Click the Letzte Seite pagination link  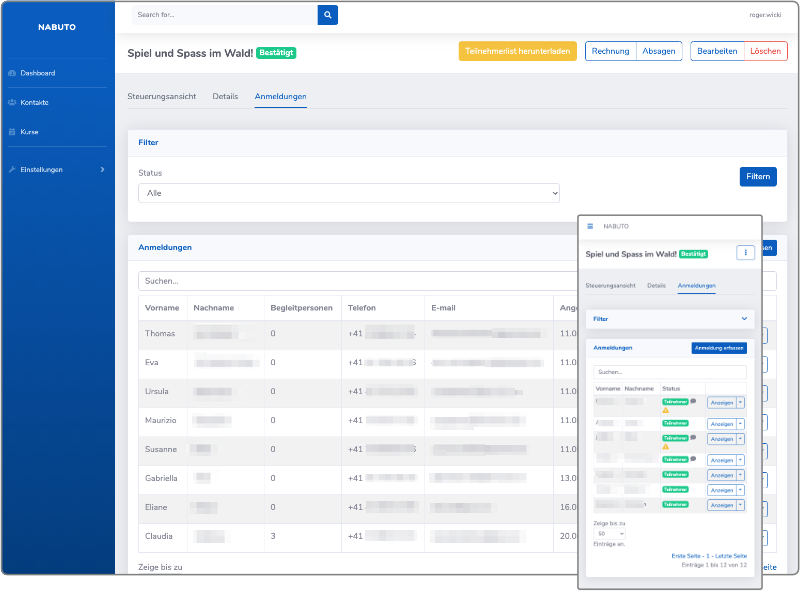[x=729, y=555]
